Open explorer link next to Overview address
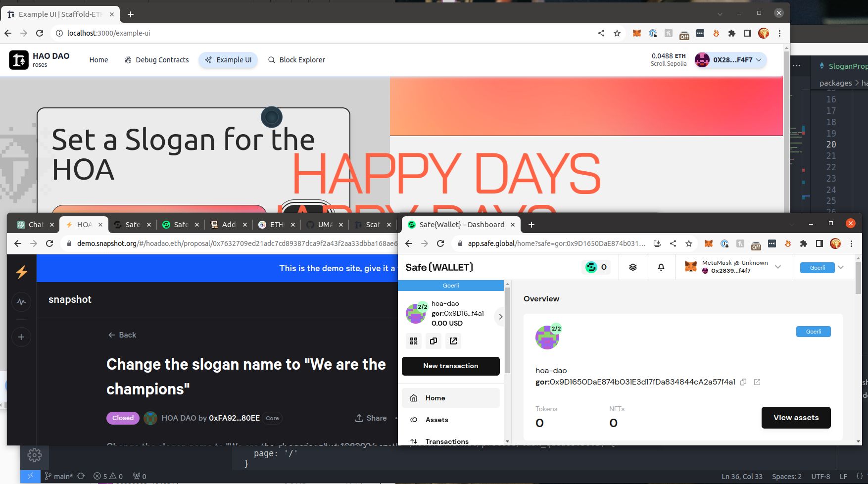Image resolution: width=868 pixels, height=484 pixels. pyautogui.click(x=757, y=382)
